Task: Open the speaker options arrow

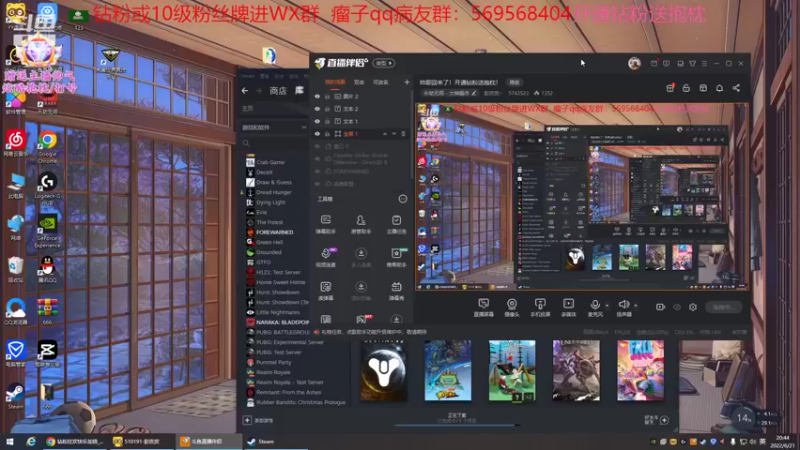Action: [x=636, y=305]
